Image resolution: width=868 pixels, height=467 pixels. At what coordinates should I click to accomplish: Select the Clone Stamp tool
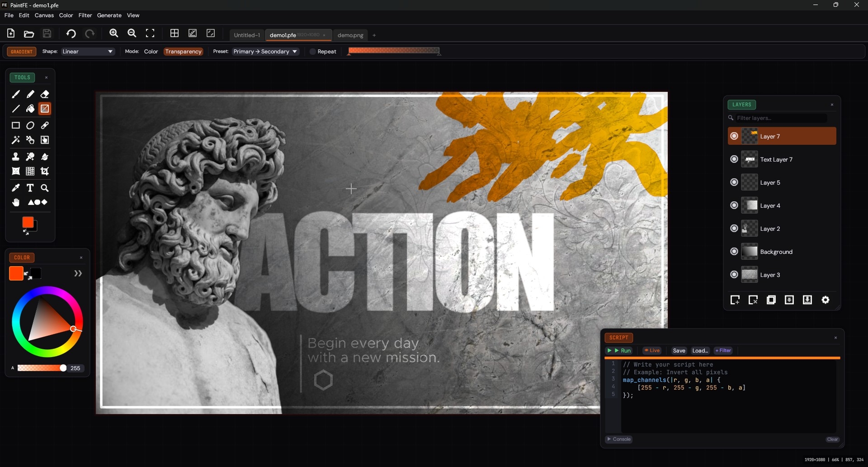pyautogui.click(x=16, y=157)
